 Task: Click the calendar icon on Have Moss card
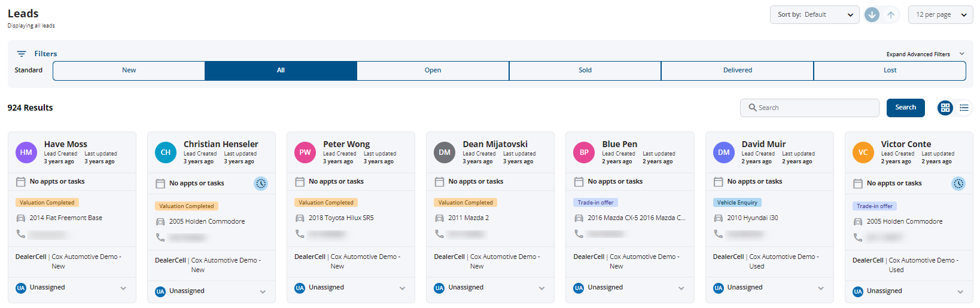[x=20, y=182]
